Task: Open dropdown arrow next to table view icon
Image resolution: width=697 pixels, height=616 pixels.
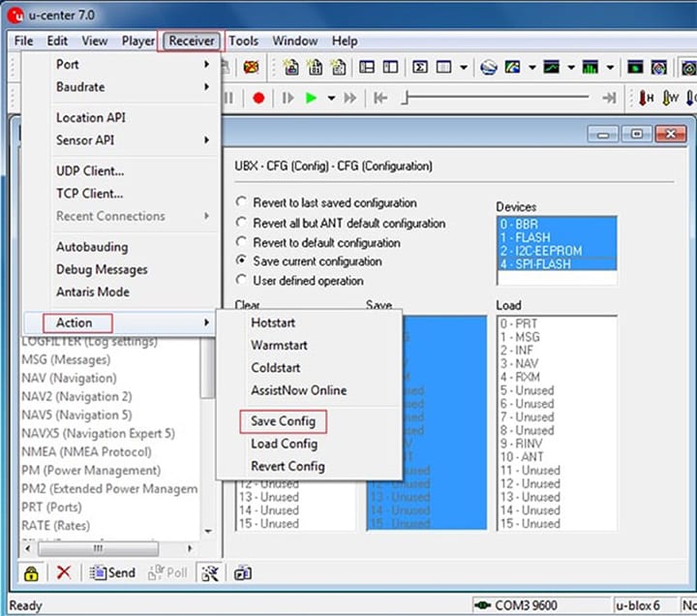Action: click(x=464, y=68)
